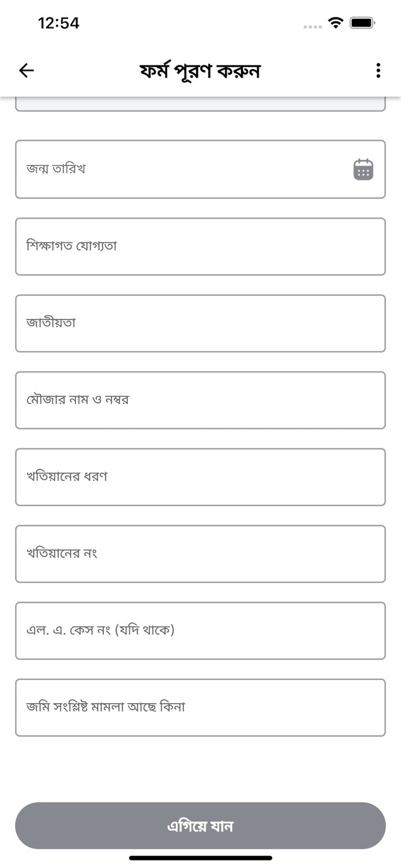This screenshot has width=401, height=868.
Task: Select the খতিয়ানের নং input field
Action: coord(200,553)
